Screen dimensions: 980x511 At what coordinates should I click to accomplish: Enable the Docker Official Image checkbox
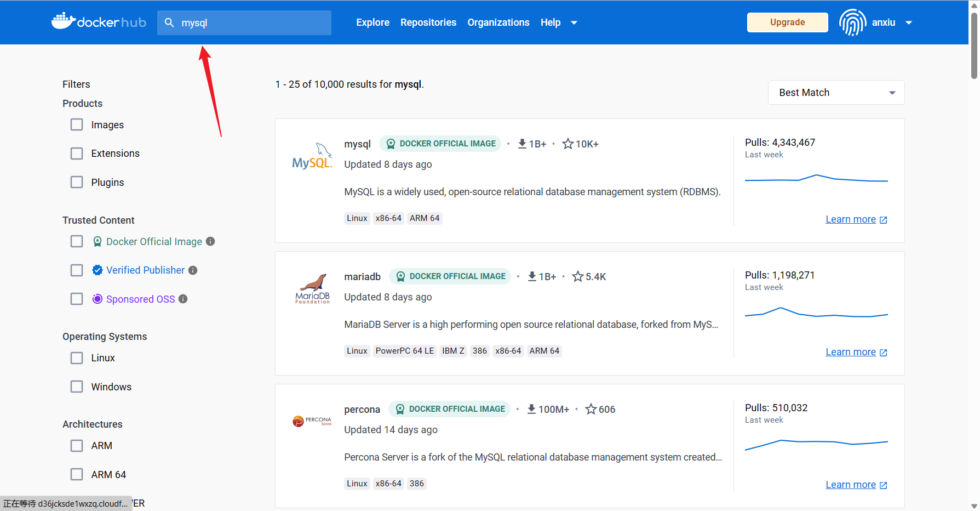click(x=77, y=241)
